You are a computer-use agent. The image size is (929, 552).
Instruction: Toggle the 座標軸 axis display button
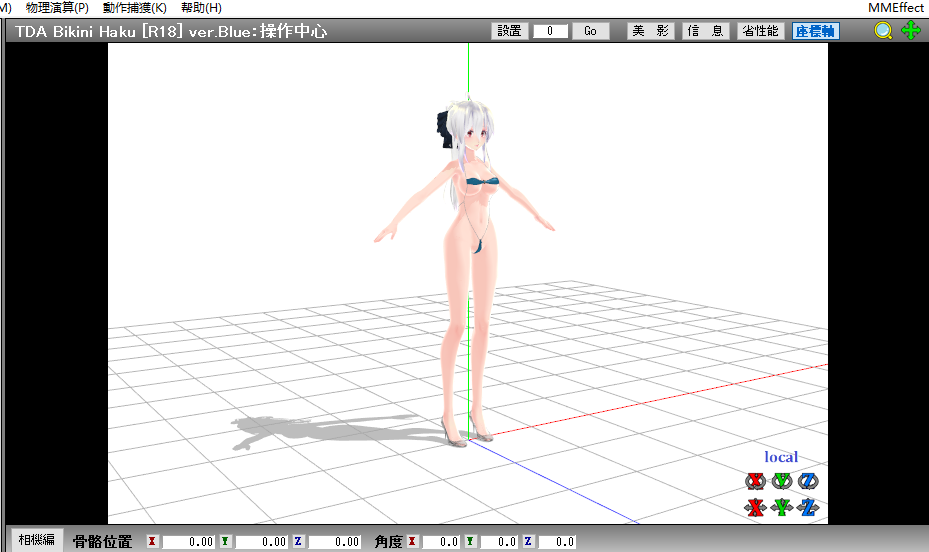point(815,31)
